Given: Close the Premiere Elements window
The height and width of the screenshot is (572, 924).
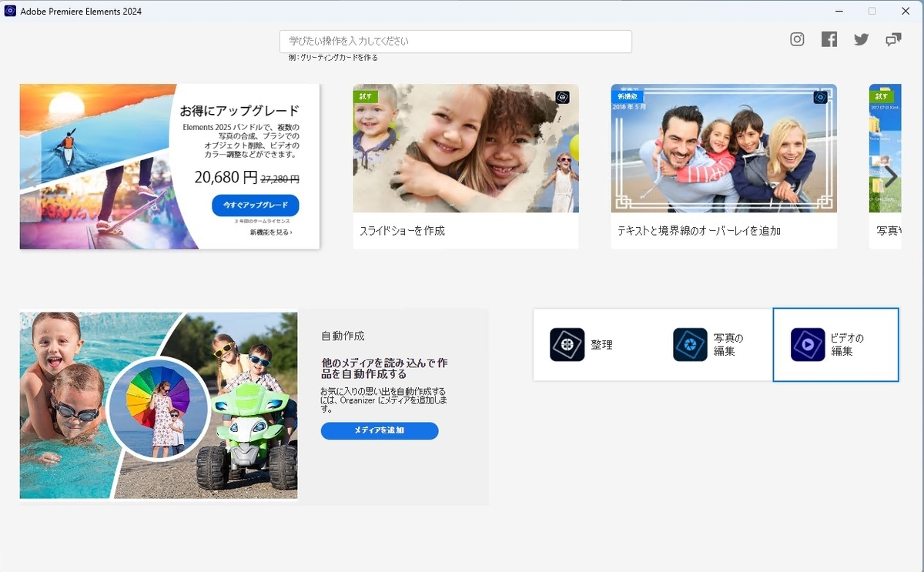Looking at the screenshot, I should coord(906,11).
